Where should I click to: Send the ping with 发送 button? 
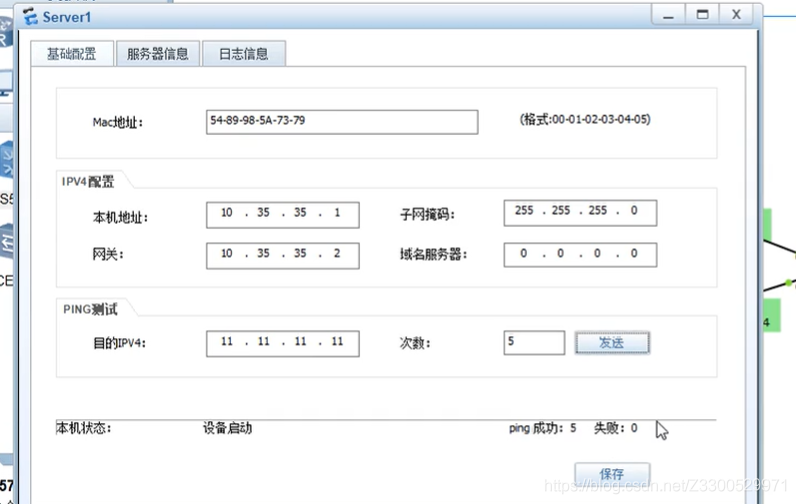pos(612,343)
